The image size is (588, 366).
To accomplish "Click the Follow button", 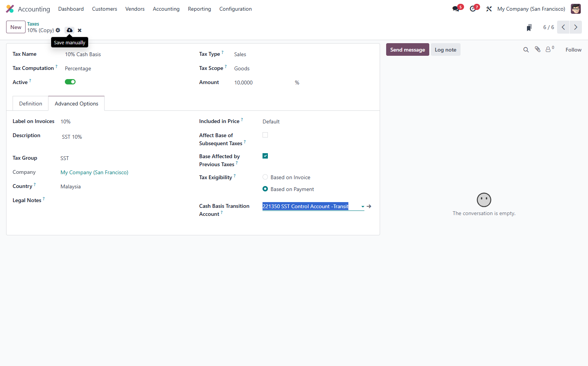I will tap(573, 50).
